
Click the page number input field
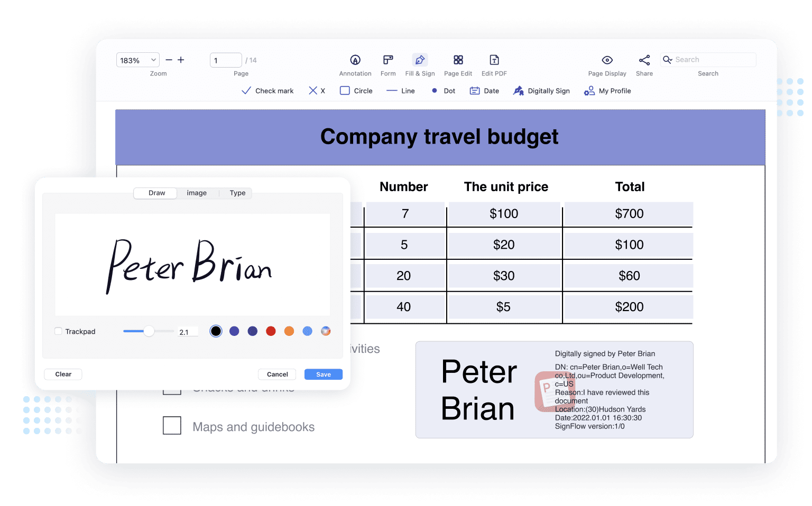[x=226, y=60]
